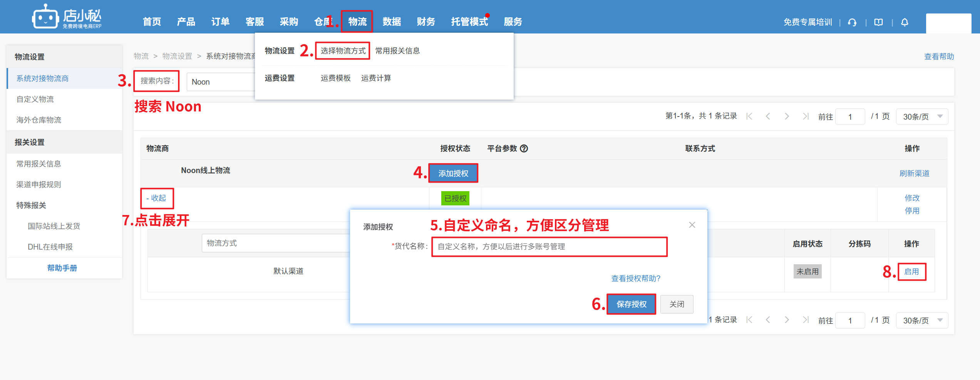Open the 物流 menu in navigation bar
The image size is (980, 380).
(357, 22)
